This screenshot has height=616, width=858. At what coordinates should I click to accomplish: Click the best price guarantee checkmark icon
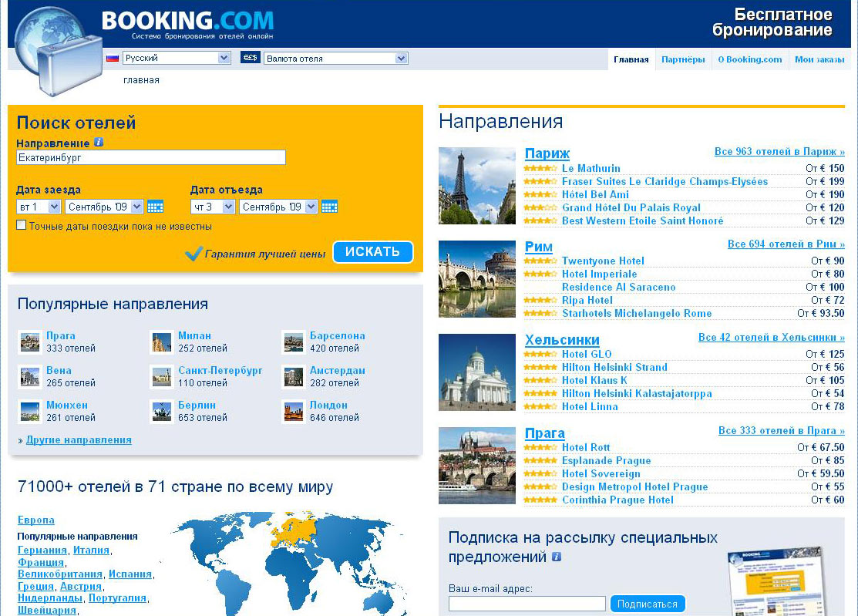(193, 254)
